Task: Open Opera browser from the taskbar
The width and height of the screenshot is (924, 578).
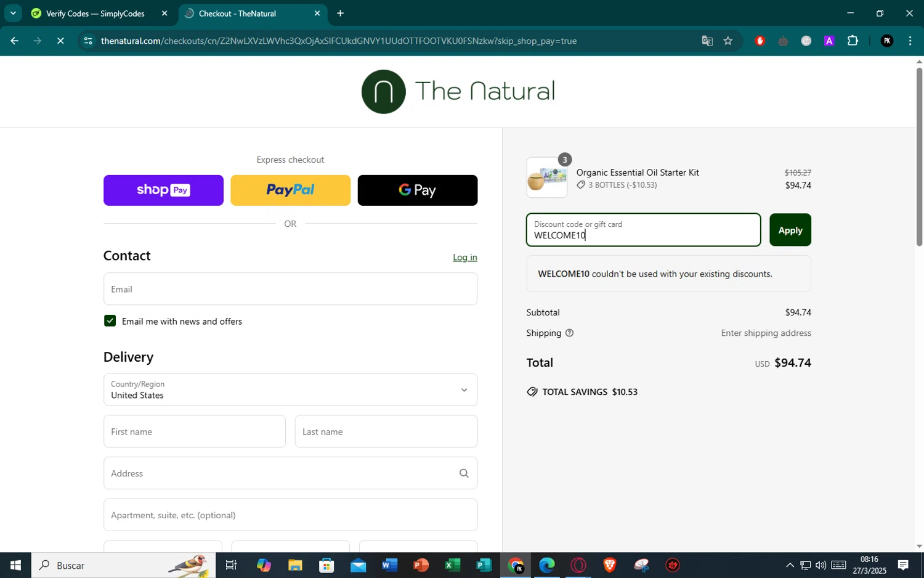Action: [x=578, y=565]
